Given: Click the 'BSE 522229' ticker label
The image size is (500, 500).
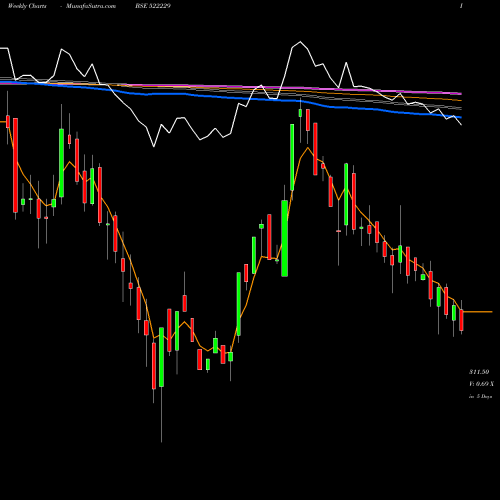Looking at the screenshot, I should (x=153, y=6).
